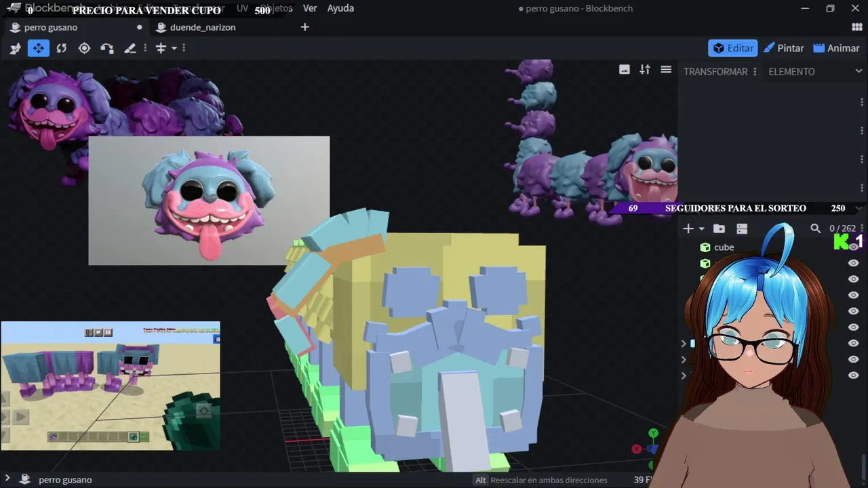
Task: Click the status bar model icon
Action: tap(24, 480)
